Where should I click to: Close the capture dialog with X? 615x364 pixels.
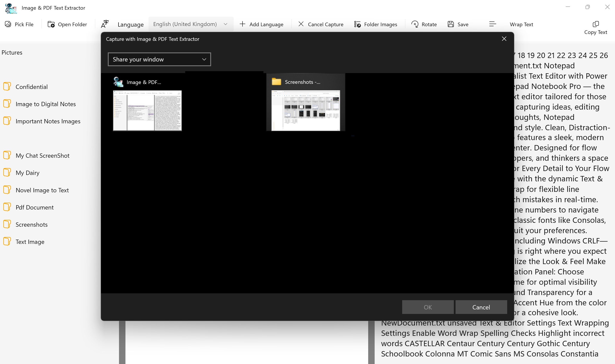(504, 39)
